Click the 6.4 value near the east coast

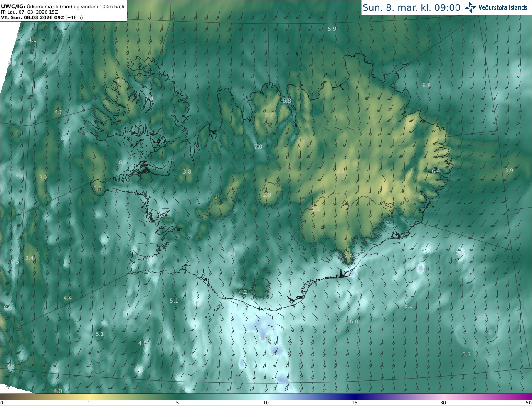436,171
